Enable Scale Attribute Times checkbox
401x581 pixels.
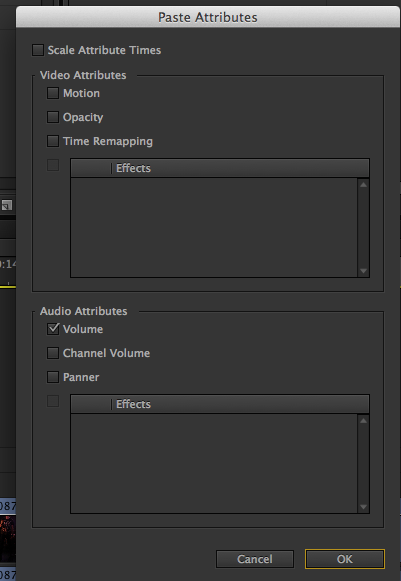(x=38, y=50)
